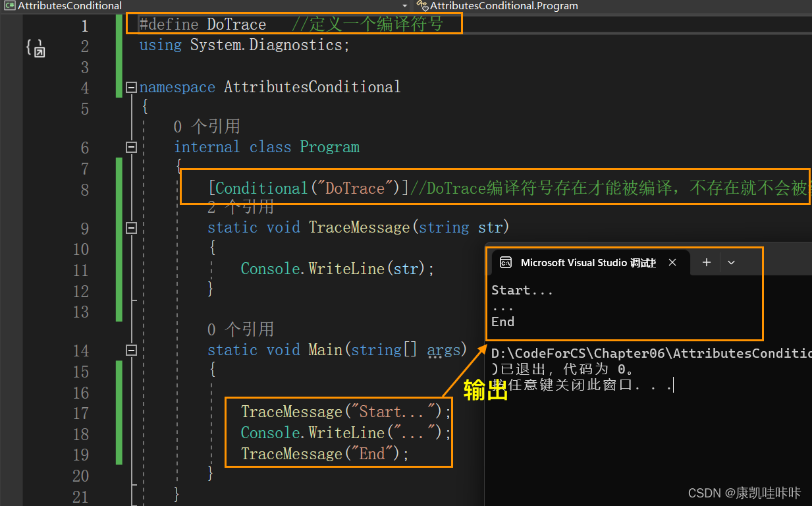812x506 pixels.
Task: Click the '#define DoTrace' directive text
Action: click(203, 24)
